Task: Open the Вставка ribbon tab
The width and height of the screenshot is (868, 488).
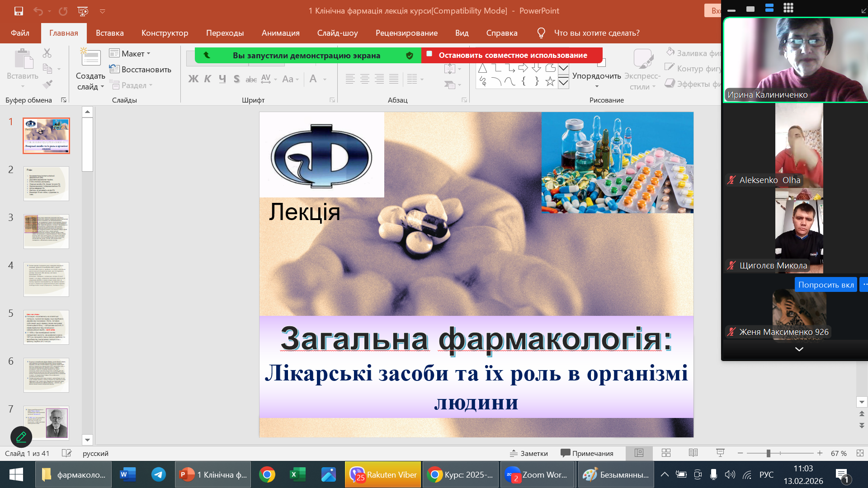Action: click(109, 33)
